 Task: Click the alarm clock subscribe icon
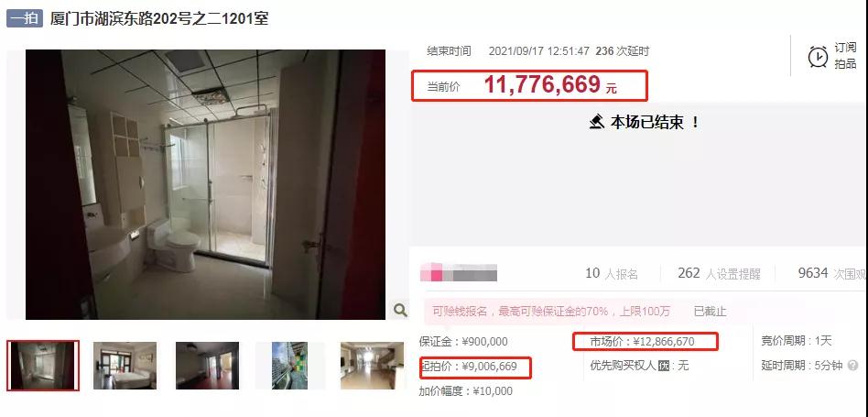point(818,56)
